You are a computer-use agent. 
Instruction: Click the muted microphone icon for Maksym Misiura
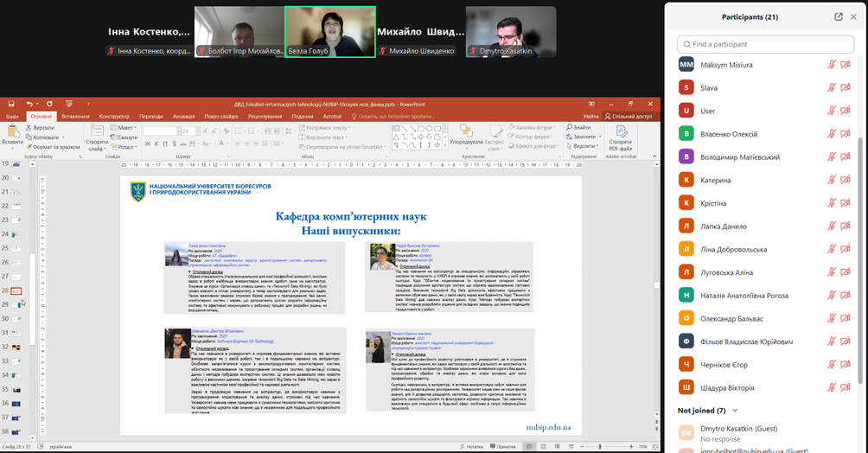[x=832, y=64]
